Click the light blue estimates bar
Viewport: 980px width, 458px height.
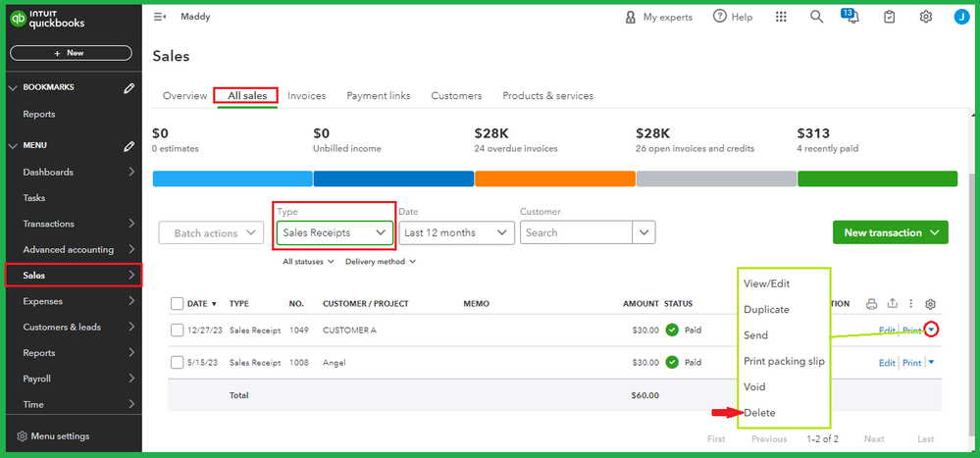pos(232,178)
